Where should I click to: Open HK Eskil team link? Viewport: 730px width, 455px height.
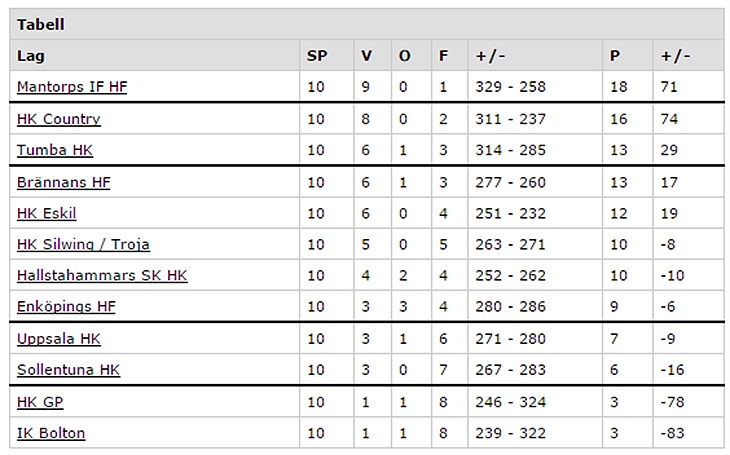pos(47,213)
